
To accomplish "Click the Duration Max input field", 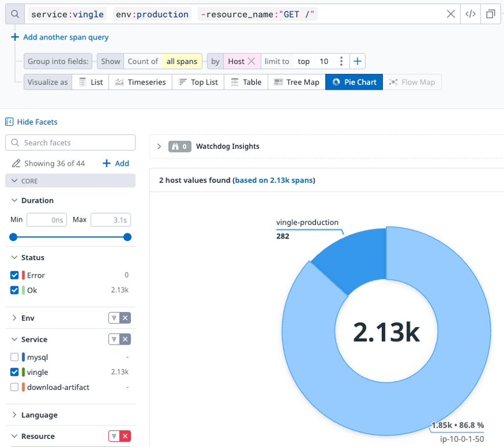I will pos(111,220).
